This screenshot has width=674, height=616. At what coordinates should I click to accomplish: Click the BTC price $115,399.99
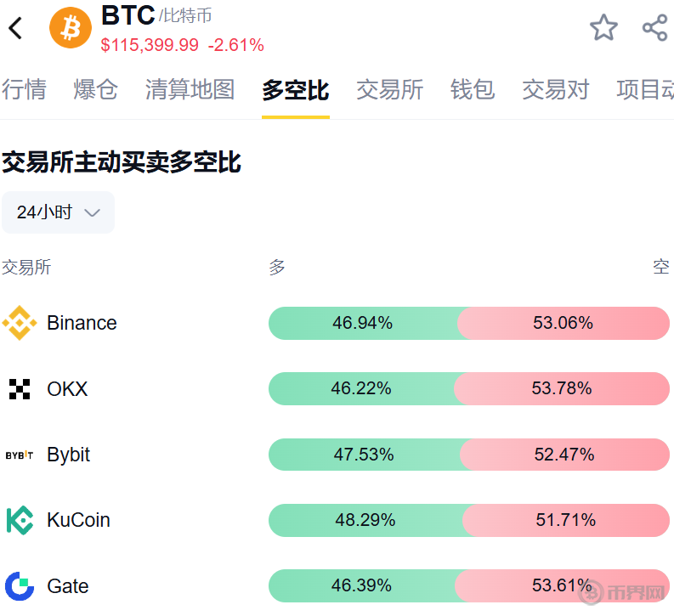coord(150,45)
